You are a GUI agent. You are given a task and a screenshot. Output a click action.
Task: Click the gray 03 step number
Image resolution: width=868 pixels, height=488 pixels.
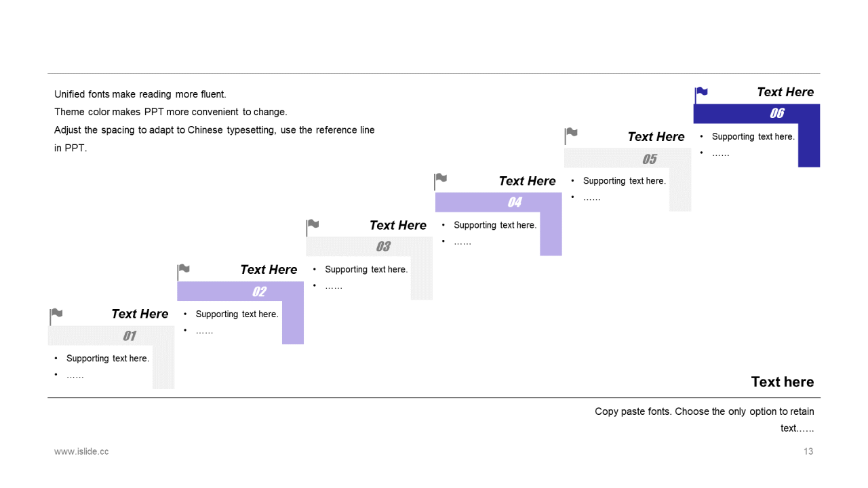click(x=383, y=247)
